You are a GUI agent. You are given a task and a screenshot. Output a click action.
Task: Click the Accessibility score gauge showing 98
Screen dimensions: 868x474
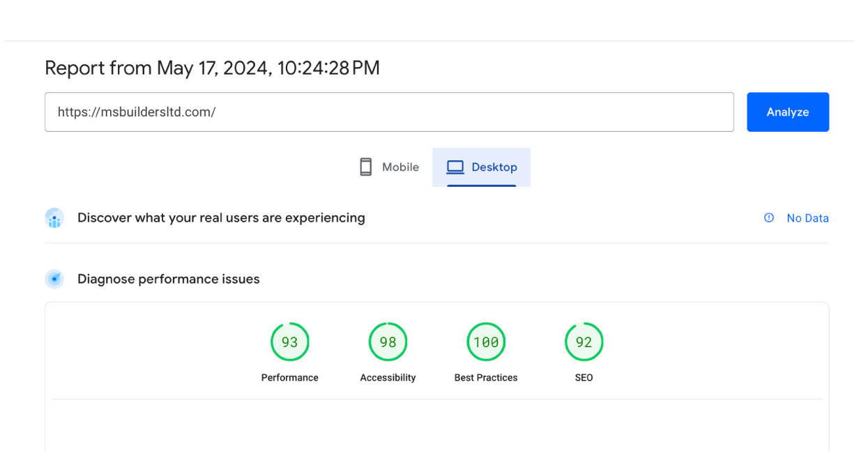click(388, 342)
